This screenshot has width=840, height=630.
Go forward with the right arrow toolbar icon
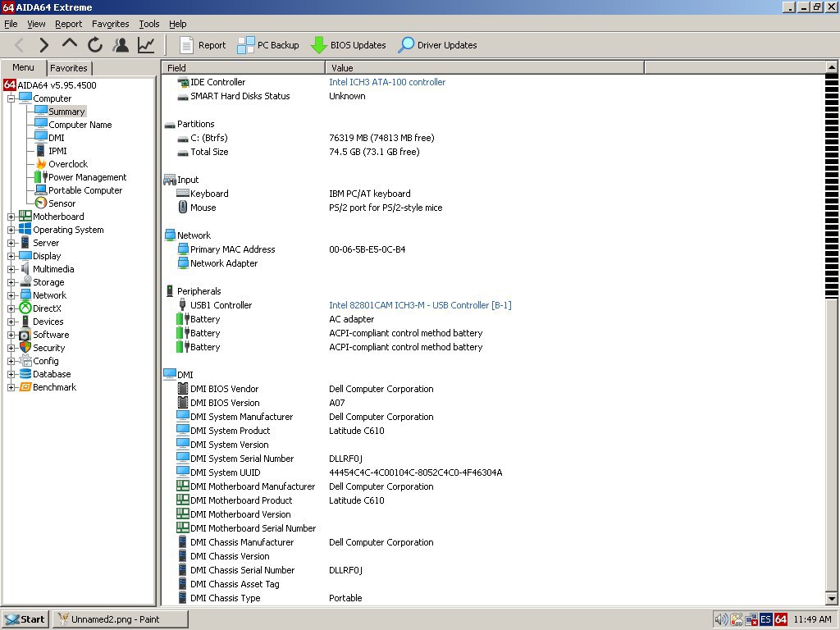tap(44, 45)
